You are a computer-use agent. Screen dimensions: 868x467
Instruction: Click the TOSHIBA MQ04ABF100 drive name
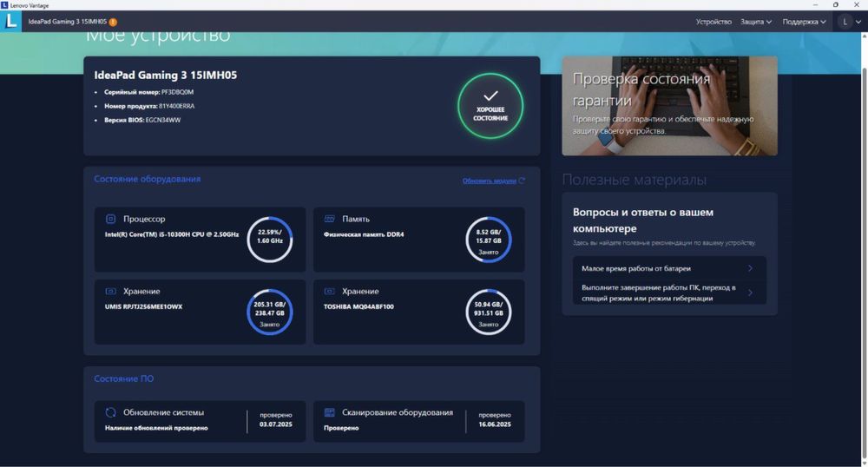pyautogui.click(x=358, y=306)
